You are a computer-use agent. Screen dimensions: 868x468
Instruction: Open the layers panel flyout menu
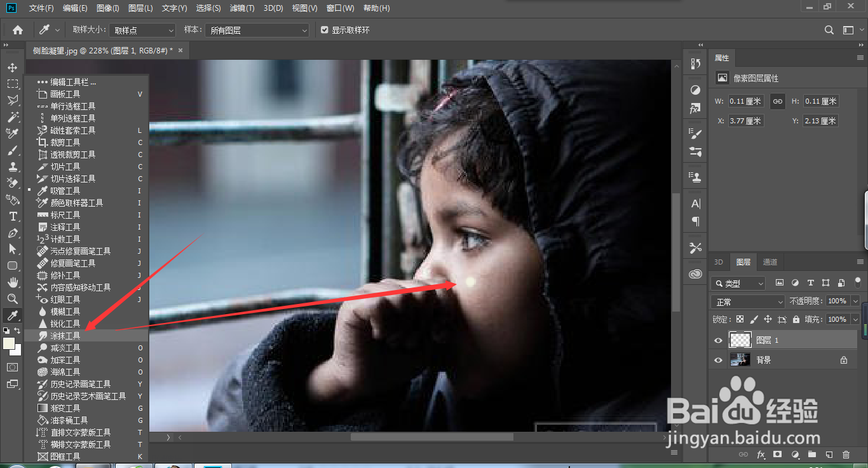coord(860,262)
